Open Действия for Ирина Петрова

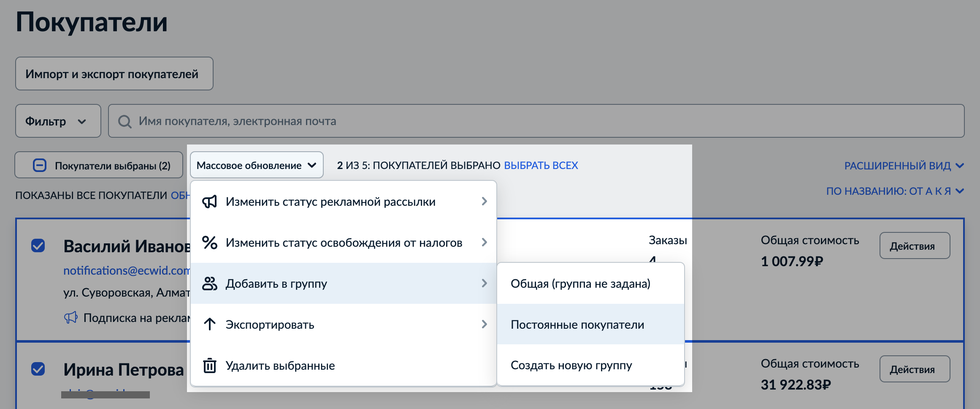pyautogui.click(x=915, y=369)
